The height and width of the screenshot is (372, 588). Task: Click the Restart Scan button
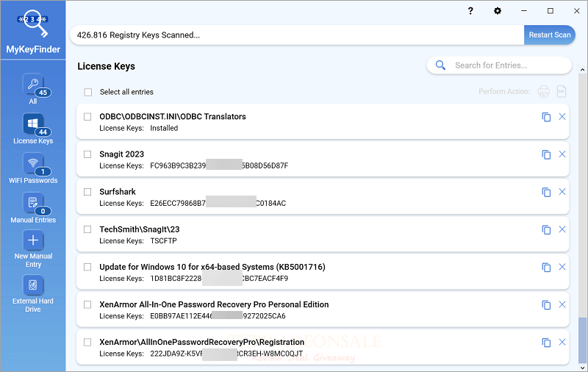549,35
